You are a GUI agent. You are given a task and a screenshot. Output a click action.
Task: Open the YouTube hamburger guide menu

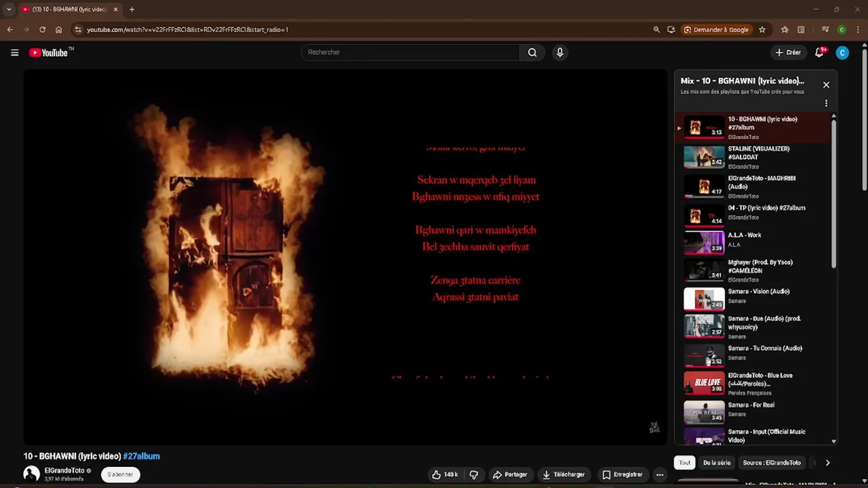14,52
